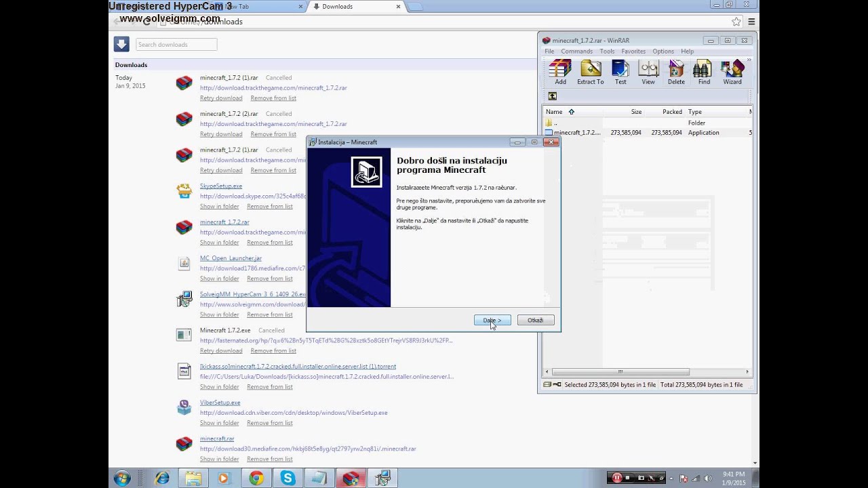Click the ViberSetup.exe link
Image resolution: width=868 pixels, height=488 pixels.
point(220,402)
